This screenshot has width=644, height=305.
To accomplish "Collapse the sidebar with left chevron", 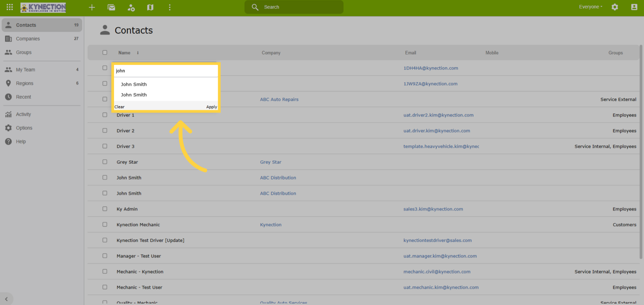I will point(6,299).
